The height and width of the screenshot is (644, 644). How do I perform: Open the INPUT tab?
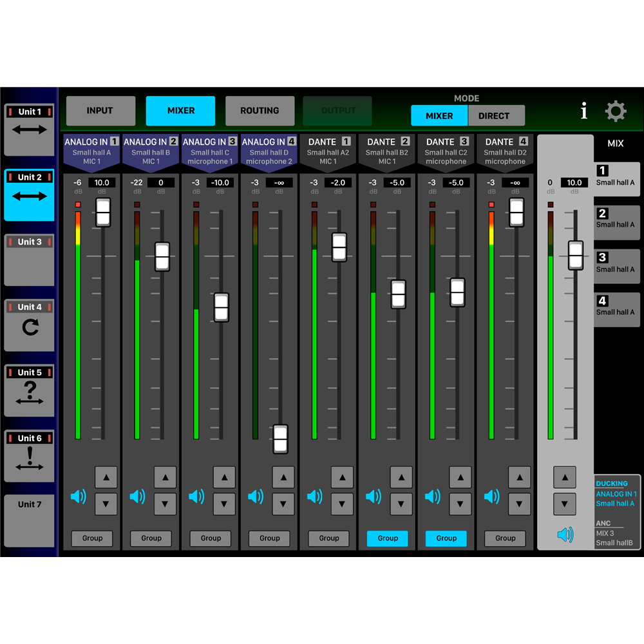pos(100,111)
